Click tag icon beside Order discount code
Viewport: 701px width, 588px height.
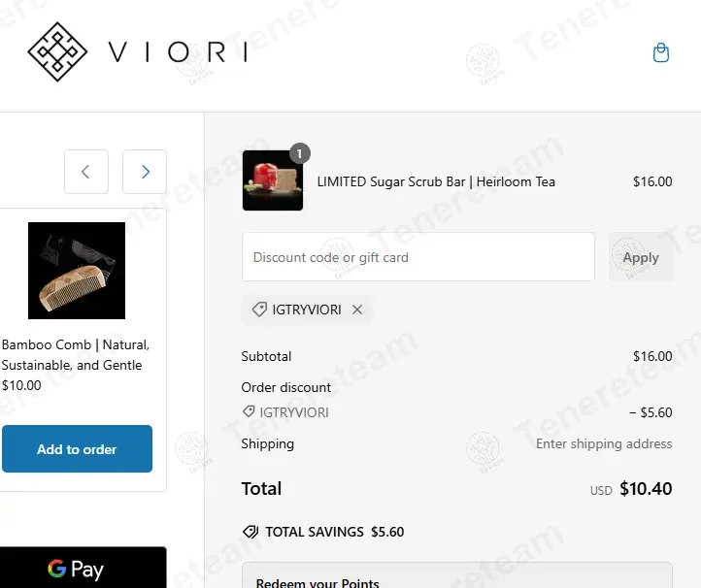pyautogui.click(x=249, y=412)
